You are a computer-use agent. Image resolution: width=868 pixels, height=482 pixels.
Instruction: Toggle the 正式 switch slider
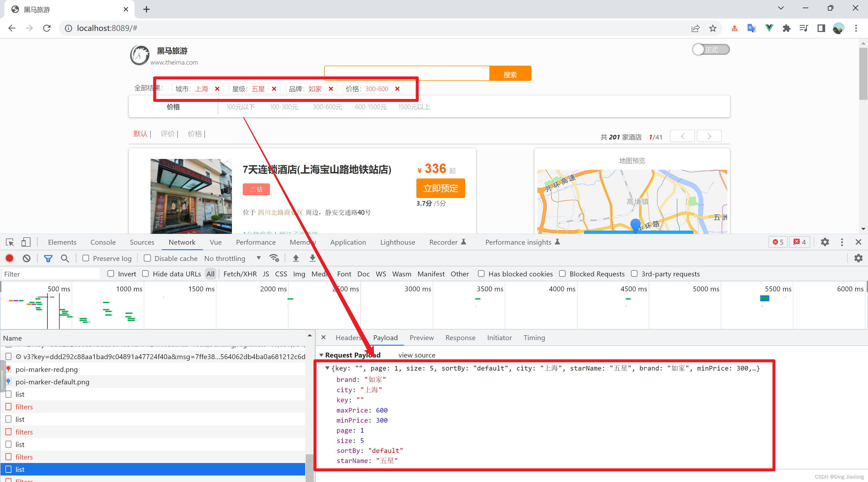711,50
